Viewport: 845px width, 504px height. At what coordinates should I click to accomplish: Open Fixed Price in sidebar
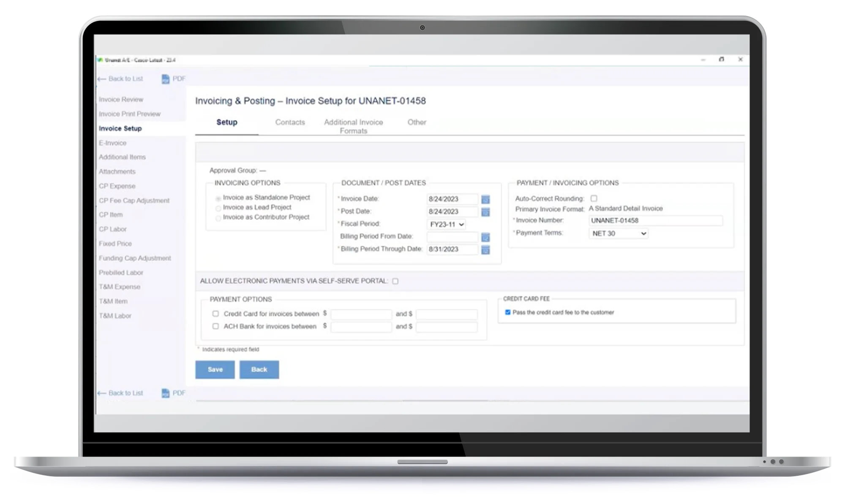[115, 244]
